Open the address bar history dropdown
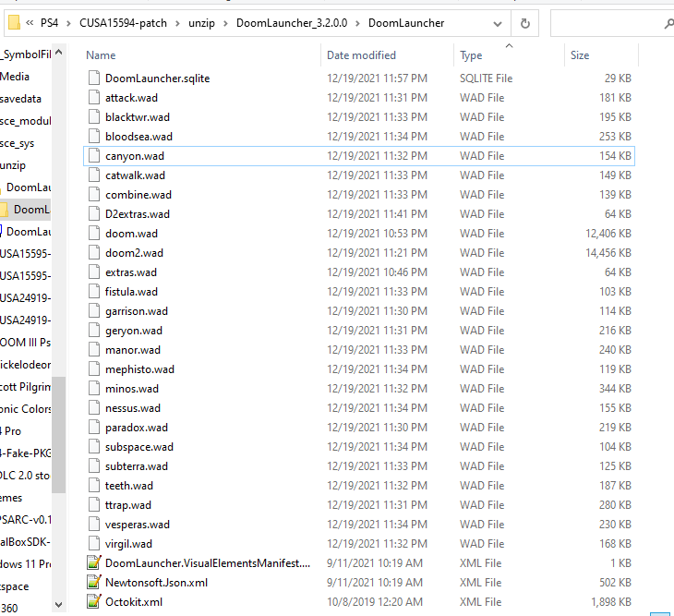The height and width of the screenshot is (616, 674). 498,24
